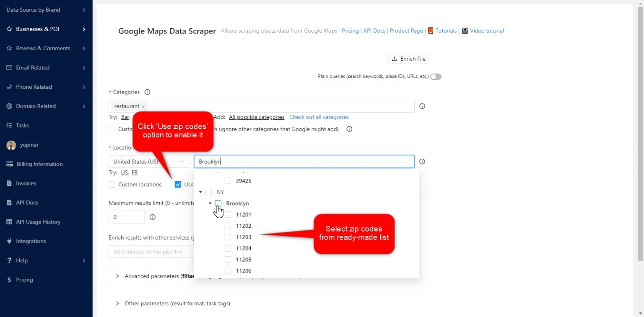Screen dimensions: 644x317
Task: Click the Brooklyn location search field
Action: (304, 162)
